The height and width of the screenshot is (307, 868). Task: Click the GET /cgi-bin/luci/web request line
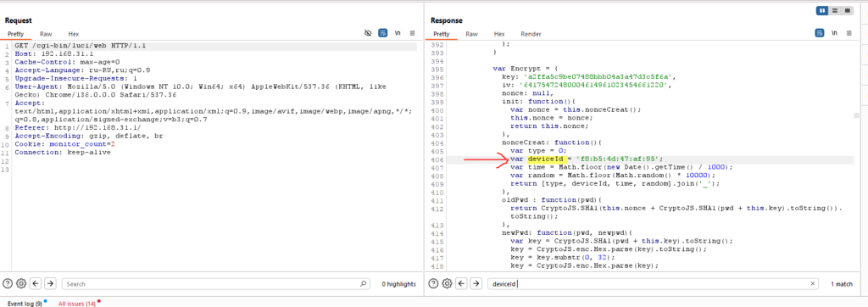[81, 46]
